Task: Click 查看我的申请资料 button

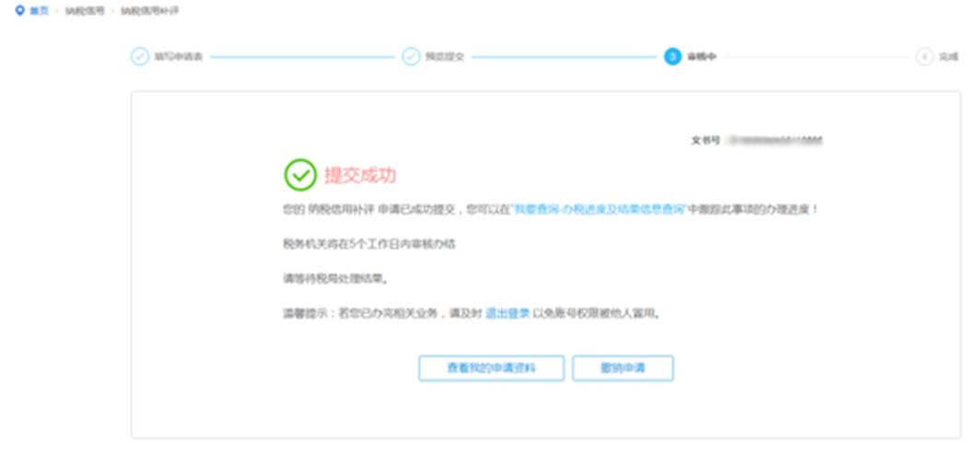Action: tap(491, 368)
